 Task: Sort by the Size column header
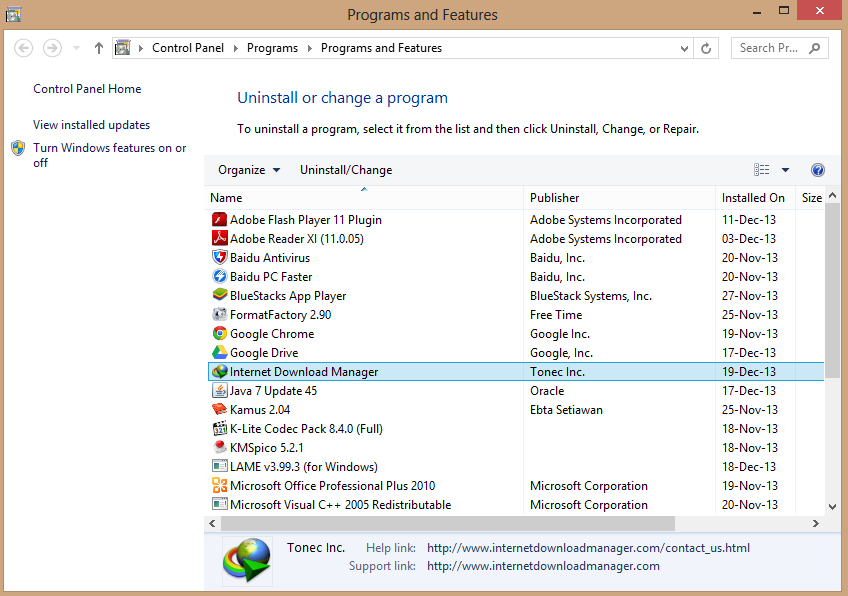pos(811,197)
